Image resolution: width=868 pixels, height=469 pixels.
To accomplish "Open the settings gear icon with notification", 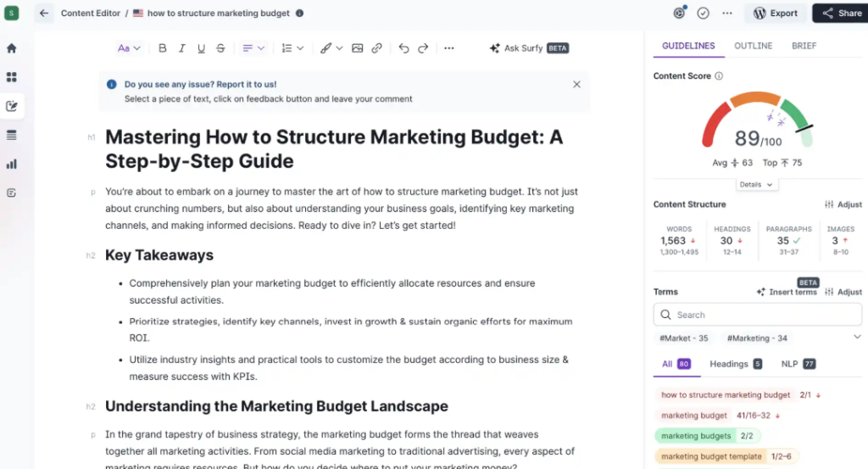I will (x=679, y=13).
